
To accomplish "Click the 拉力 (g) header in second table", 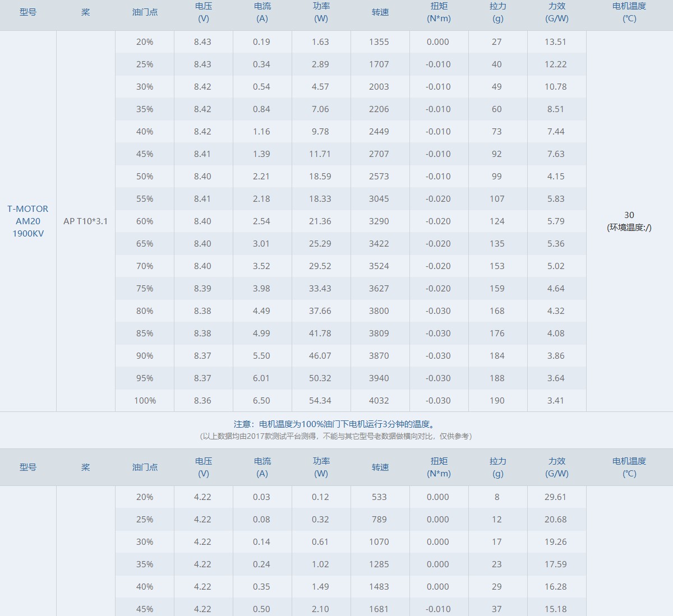I will [498, 467].
